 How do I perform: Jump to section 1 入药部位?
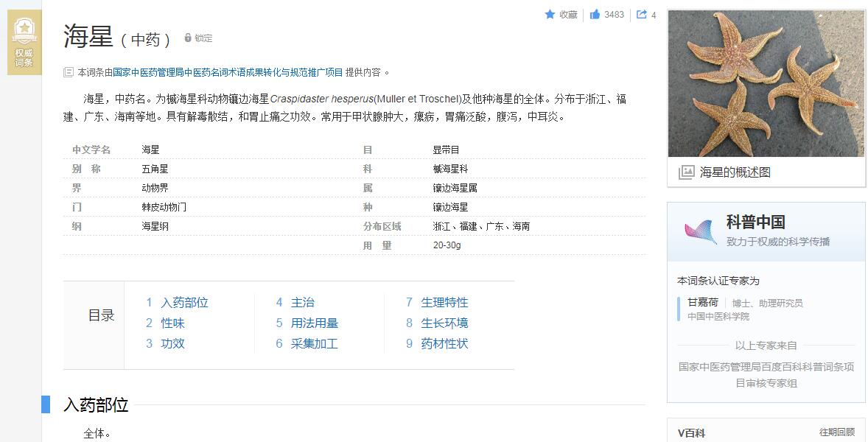(184, 303)
